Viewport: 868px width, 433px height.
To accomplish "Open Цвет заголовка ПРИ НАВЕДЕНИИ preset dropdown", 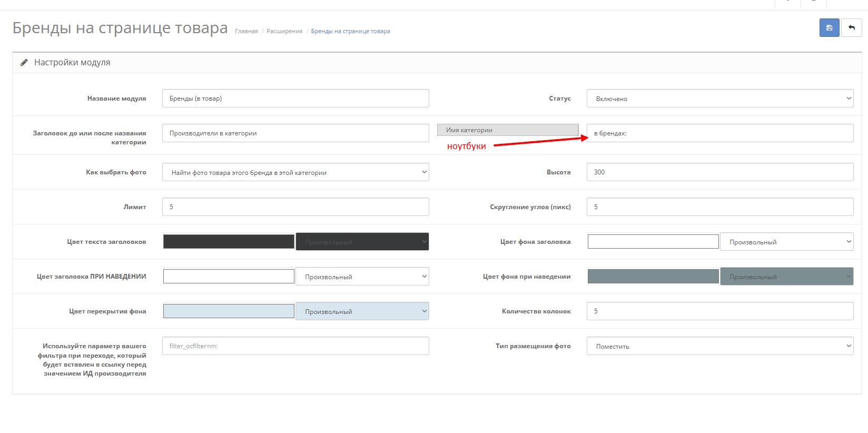I will pyautogui.click(x=362, y=277).
